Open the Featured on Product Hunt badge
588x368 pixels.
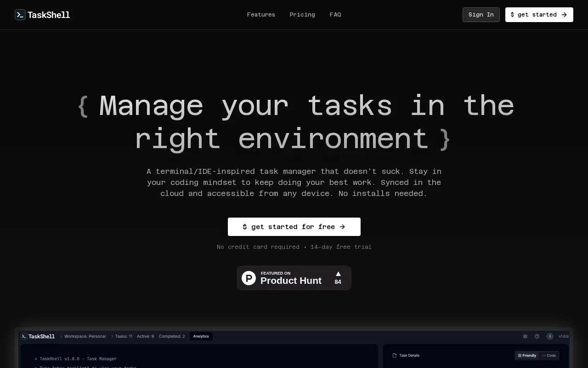tap(294, 278)
